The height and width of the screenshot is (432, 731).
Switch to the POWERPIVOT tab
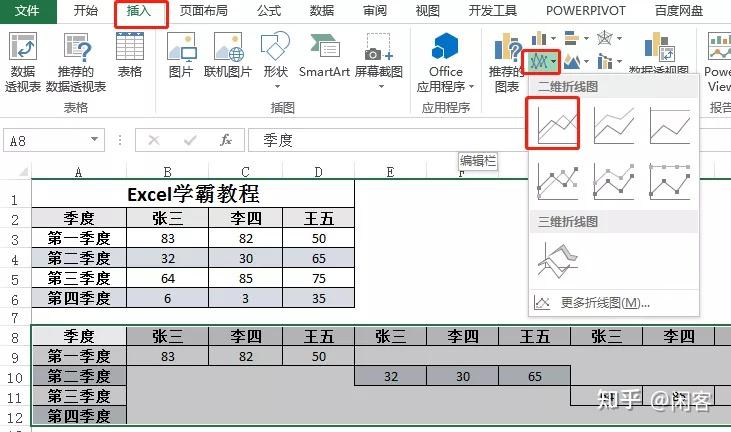(x=586, y=11)
